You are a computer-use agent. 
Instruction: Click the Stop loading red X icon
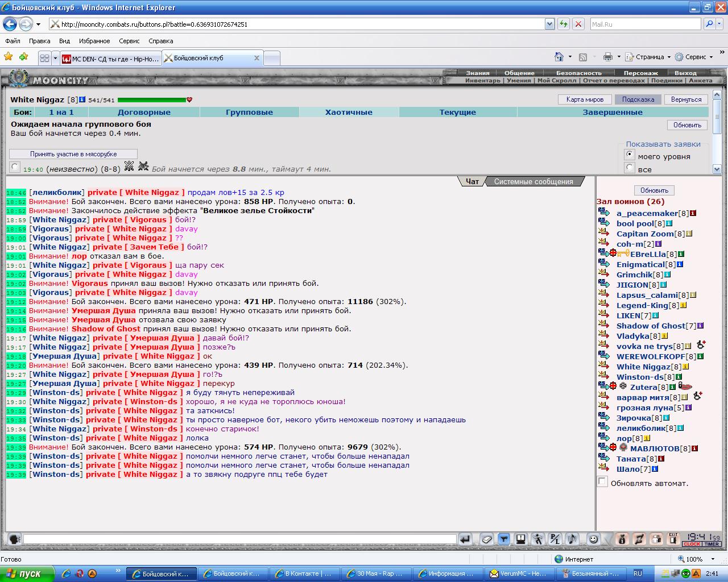tap(578, 24)
